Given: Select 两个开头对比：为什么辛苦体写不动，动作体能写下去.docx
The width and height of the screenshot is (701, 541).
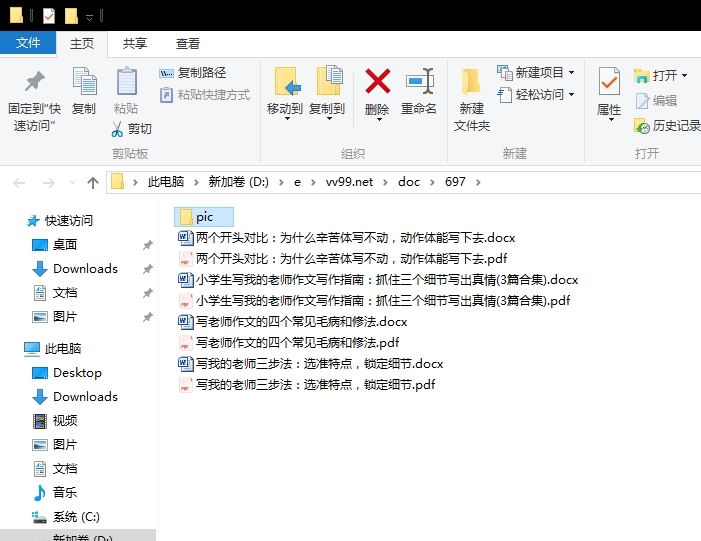Looking at the screenshot, I should point(346,237).
